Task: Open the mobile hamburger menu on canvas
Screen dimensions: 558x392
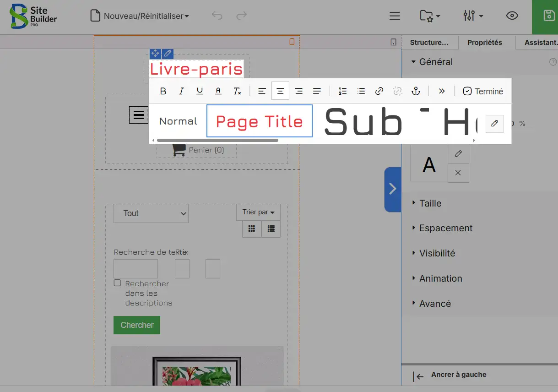Action: coord(139,115)
